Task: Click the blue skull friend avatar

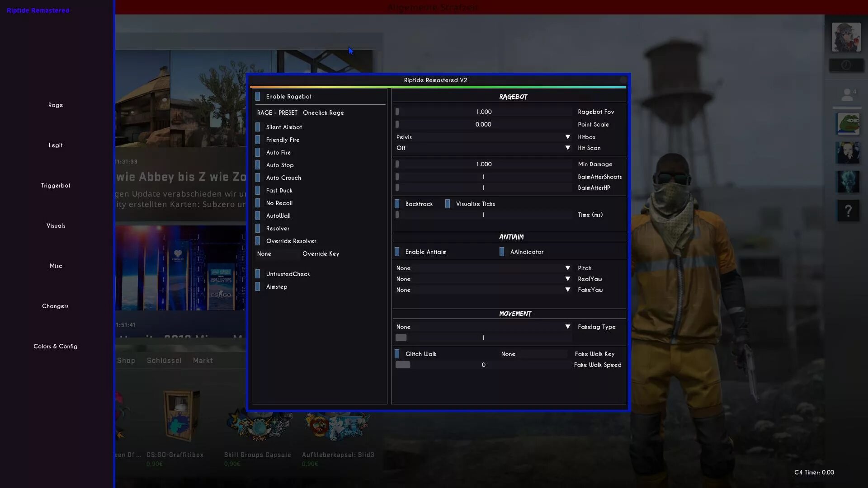Action: click(x=848, y=182)
